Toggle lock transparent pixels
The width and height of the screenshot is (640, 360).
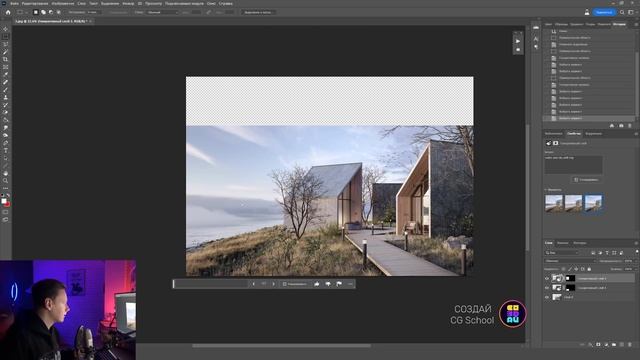(563, 269)
